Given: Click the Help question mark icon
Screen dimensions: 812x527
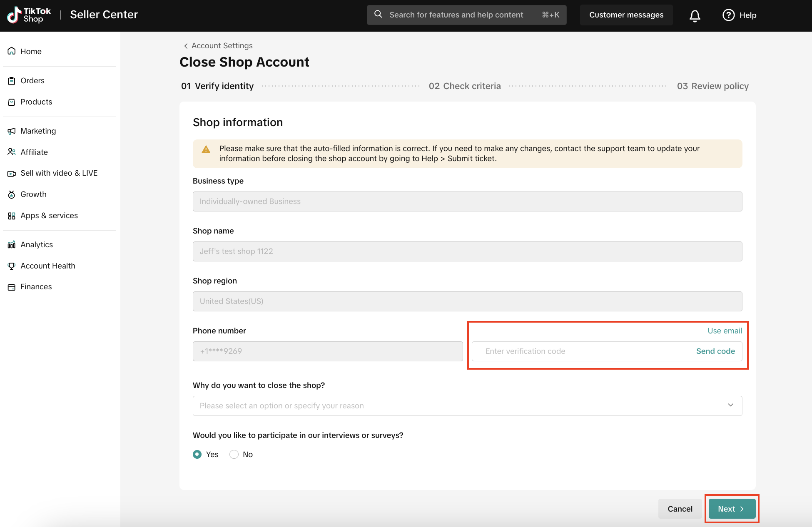Looking at the screenshot, I should tap(728, 15).
